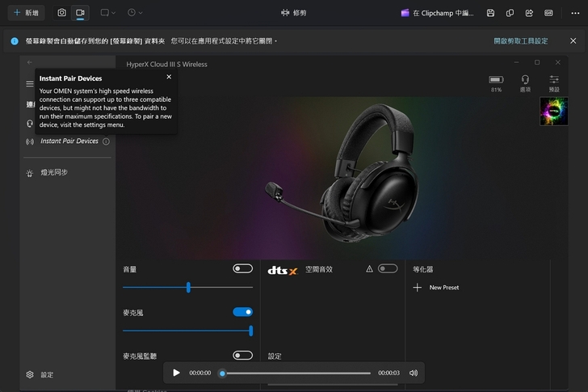Click the 等化器 equalizer heading
The image size is (588, 392).
point(423,269)
